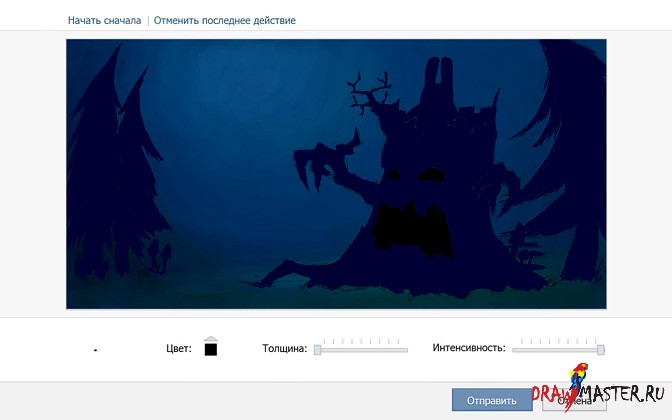Screen dimensions: 672x420
Task: Click the Отправить button
Action: pyautogui.click(x=492, y=400)
